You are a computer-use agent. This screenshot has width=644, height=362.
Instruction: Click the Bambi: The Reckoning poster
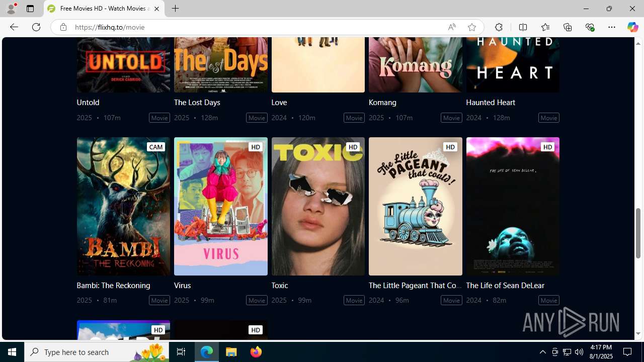[123, 206]
